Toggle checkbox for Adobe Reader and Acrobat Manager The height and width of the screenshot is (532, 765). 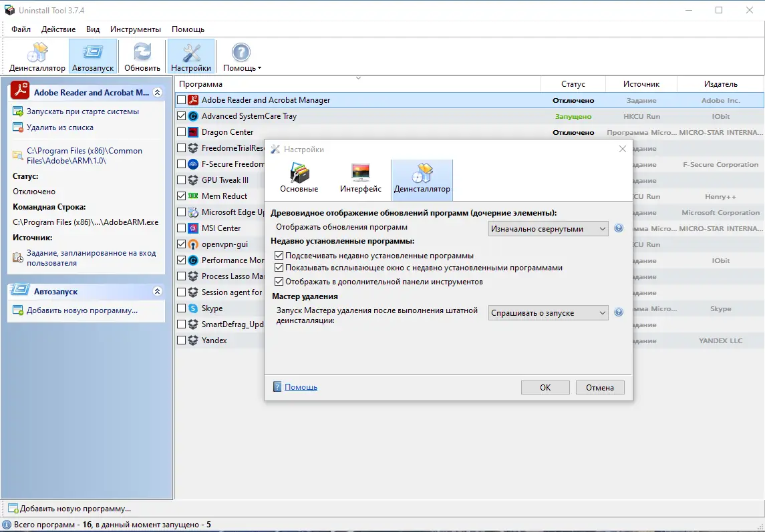click(x=182, y=100)
